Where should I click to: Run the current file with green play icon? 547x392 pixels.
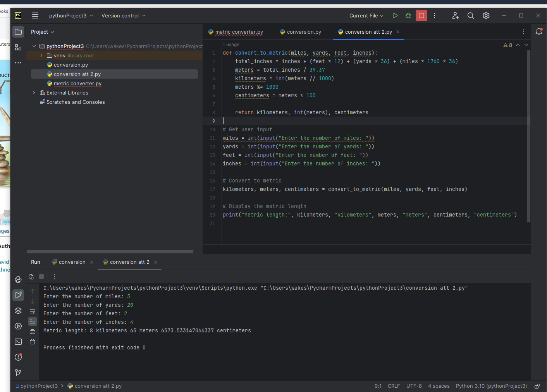click(395, 15)
